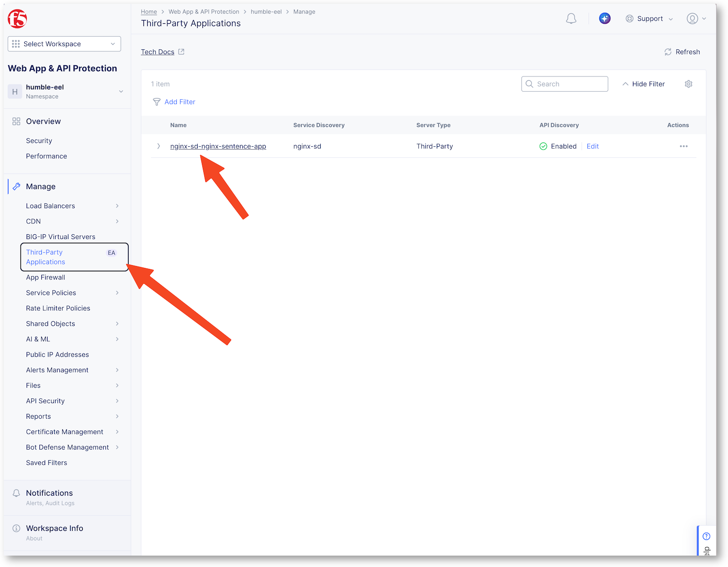Viewport: 728px width, 567px height.
Task: Open Saved Filters menu item
Action: tap(47, 463)
